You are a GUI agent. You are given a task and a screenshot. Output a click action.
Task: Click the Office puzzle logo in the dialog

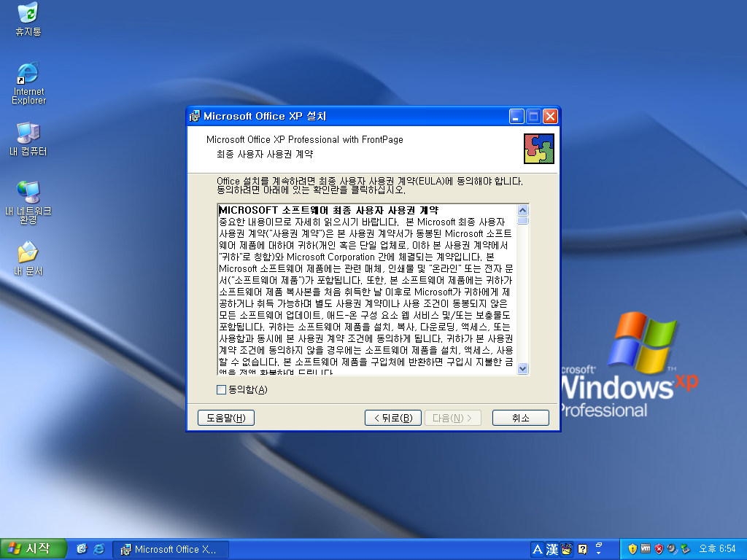pyautogui.click(x=539, y=149)
